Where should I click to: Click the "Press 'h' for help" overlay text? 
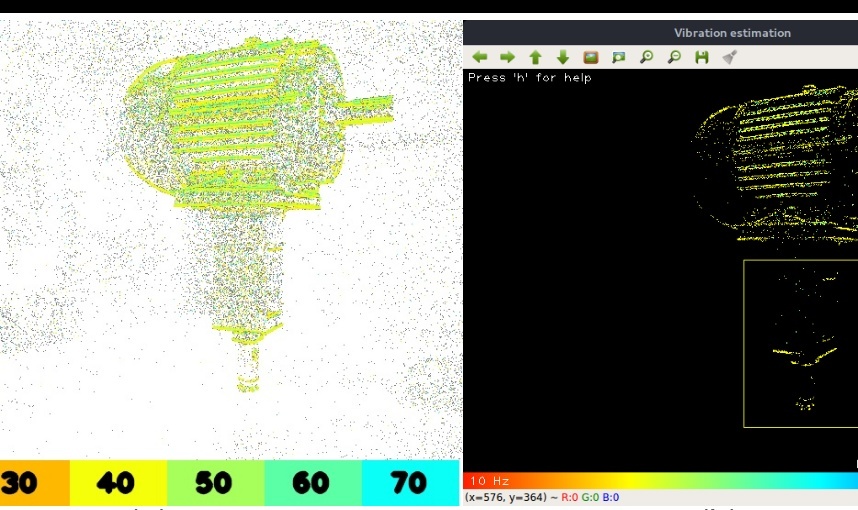[x=530, y=78]
